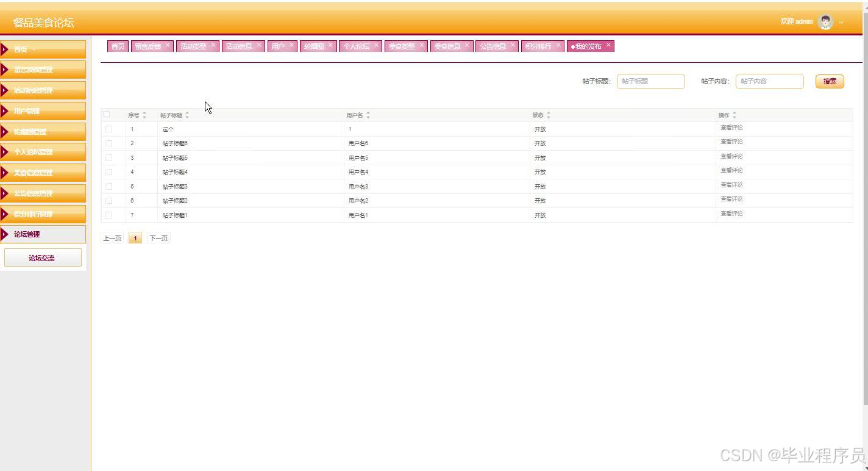Toggle the select-all header checkbox

(107, 115)
